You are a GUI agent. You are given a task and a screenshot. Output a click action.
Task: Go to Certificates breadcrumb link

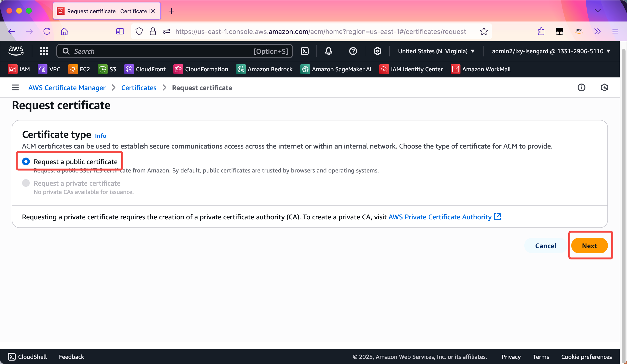(139, 88)
